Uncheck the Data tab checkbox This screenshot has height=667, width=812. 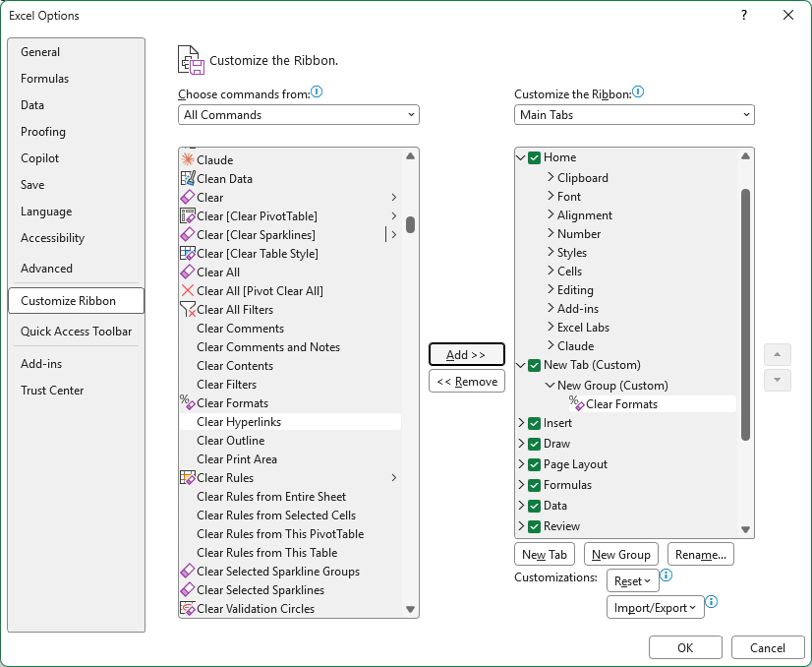535,506
